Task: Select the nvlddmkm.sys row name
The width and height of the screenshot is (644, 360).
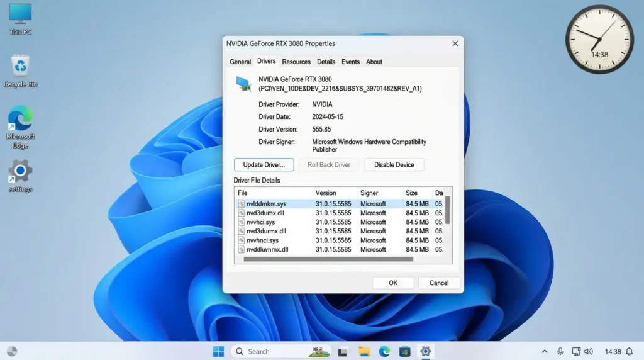Action: 267,204
